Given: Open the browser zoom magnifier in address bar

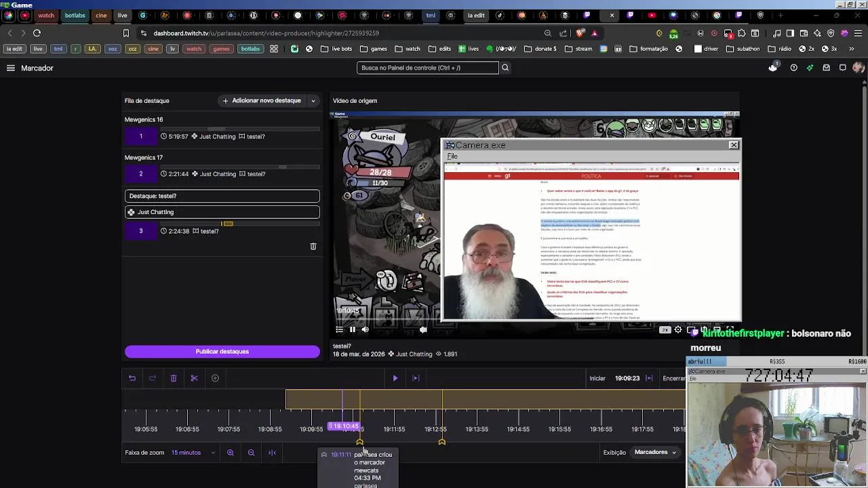Looking at the screenshot, I should tap(547, 33).
